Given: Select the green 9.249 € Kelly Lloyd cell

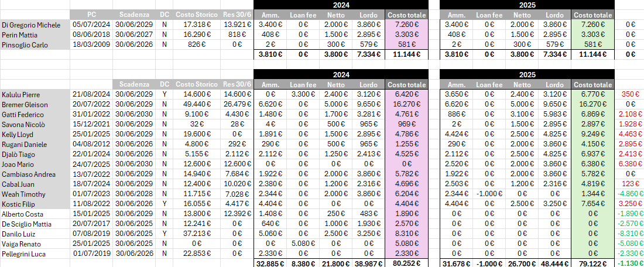Looking at the screenshot, I should pos(592,134).
